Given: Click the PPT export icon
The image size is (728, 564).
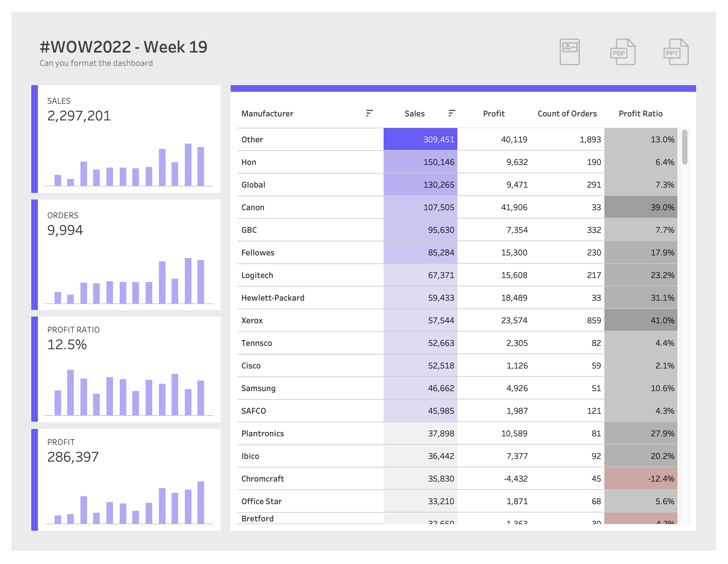Looking at the screenshot, I should pyautogui.click(x=676, y=52).
